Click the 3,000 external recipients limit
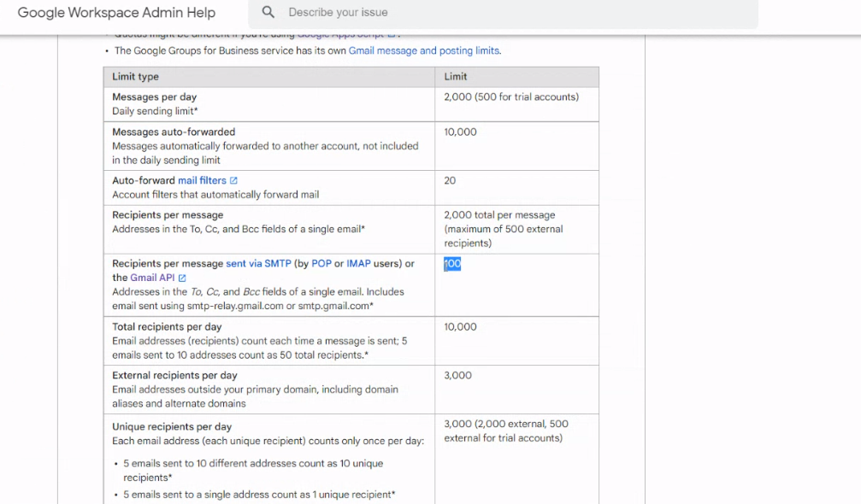Viewport: 861px width, 504px height. coord(458,376)
